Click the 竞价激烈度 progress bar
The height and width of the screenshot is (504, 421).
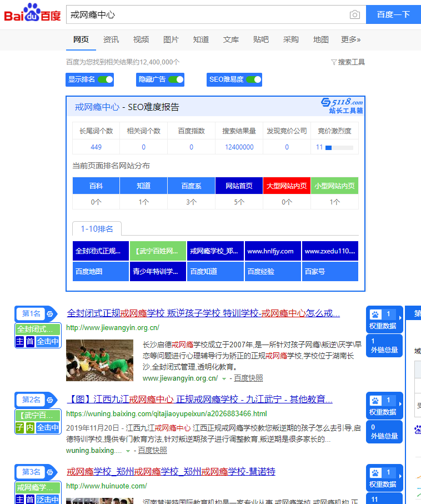coord(339,148)
